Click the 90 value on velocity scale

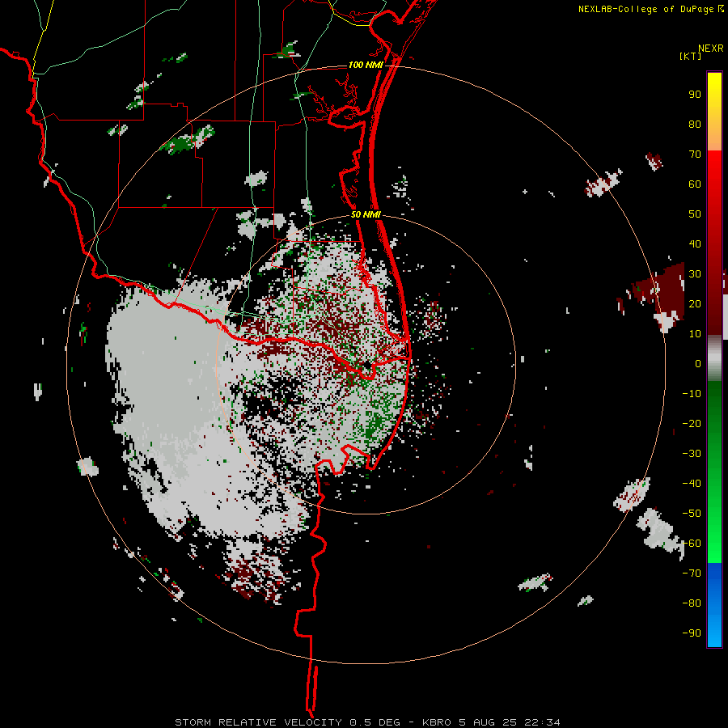pos(695,95)
